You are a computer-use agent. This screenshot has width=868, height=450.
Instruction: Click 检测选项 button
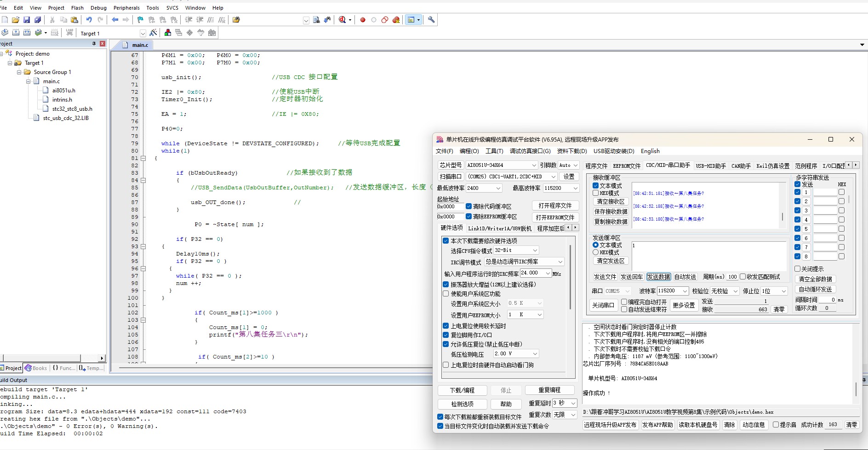[462, 404]
